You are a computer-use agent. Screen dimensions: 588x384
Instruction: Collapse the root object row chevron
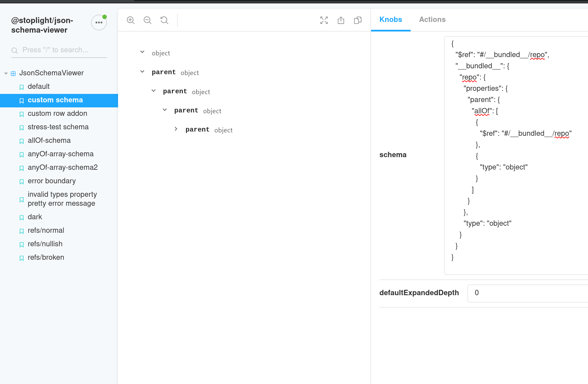click(x=142, y=52)
